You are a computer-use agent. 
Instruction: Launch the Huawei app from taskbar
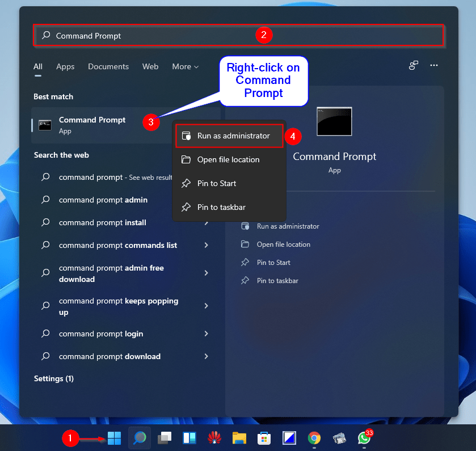214,438
